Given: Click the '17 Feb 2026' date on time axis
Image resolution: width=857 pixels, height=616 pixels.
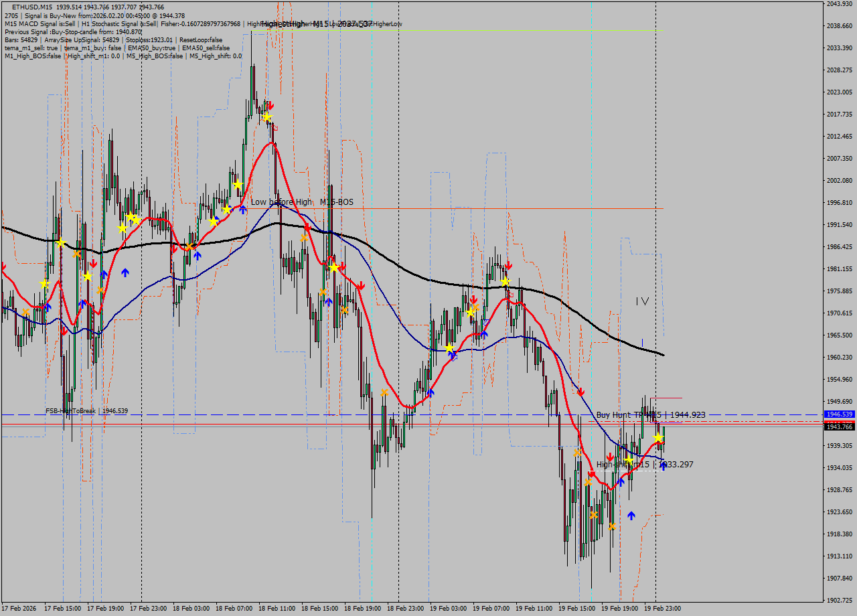Looking at the screenshot, I should point(19,609).
